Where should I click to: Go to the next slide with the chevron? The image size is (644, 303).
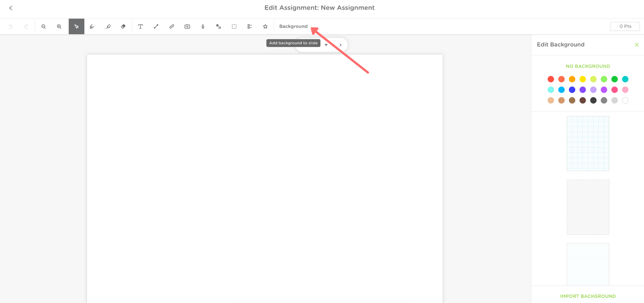pos(341,45)
